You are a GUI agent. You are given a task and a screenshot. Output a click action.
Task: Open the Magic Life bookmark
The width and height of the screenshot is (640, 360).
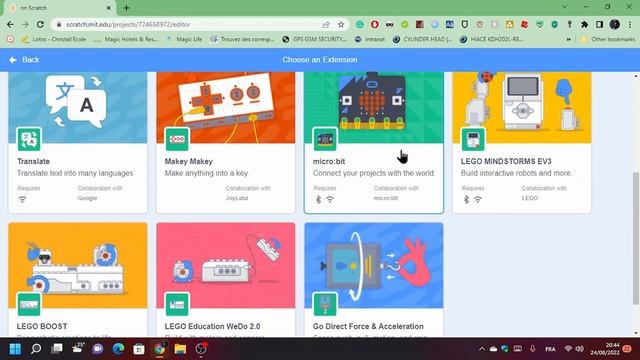(x=184, y=39)
